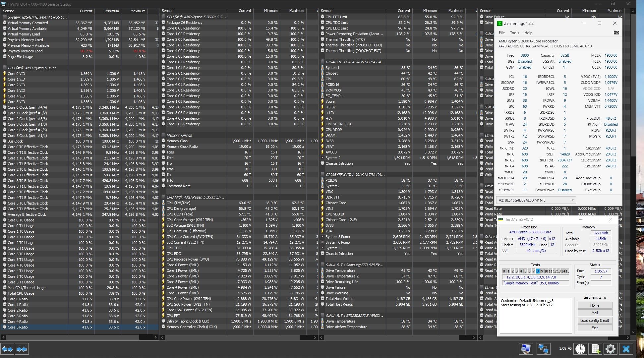Image resolution: width=644 pixels, height=358 pixels.
Task: Click the Mail button in TestMem5
Action: tap(595, 313)
